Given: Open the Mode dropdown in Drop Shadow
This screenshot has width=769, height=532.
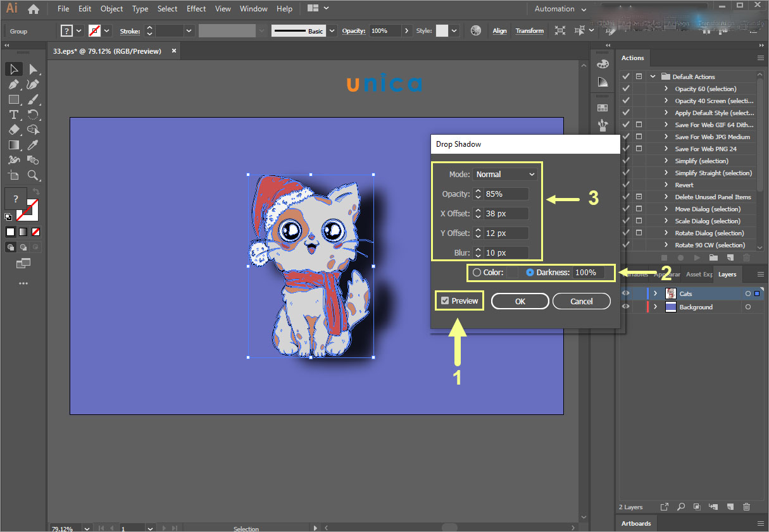Looking at the screenshot, I should click(505, 175).
